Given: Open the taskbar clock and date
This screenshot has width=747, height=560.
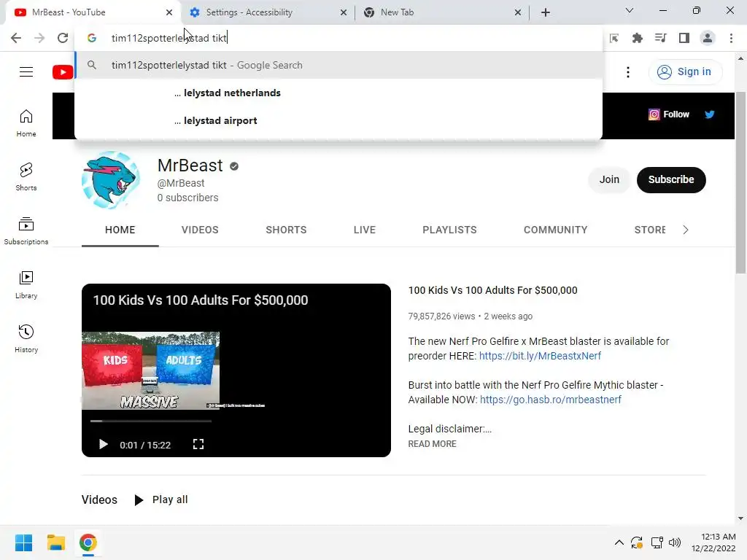Looking at the screenshot, I should click(713, 542).
